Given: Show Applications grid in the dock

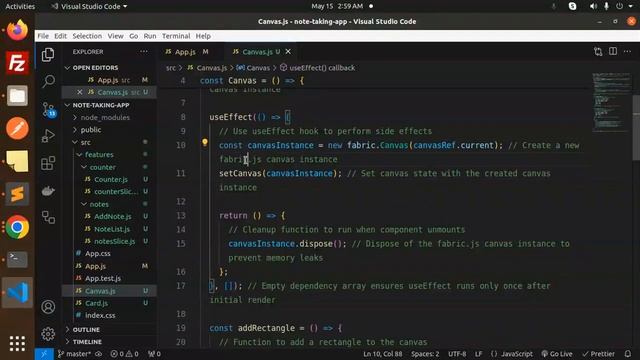Looking at the screenshot, I should (17, 344).
